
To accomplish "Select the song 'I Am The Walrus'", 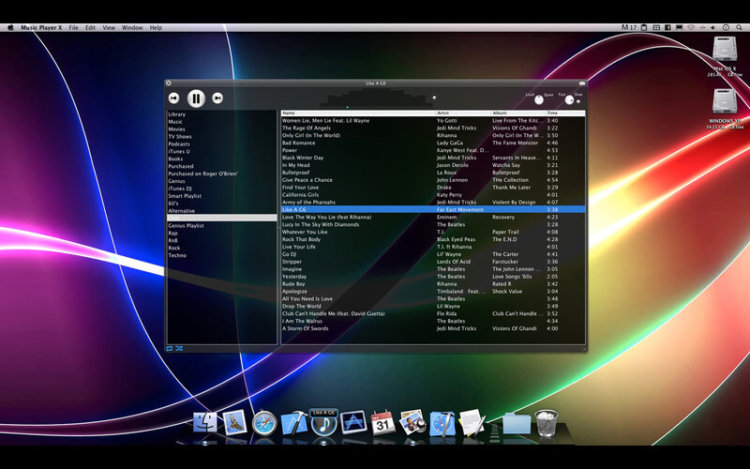I will pos(433,321).
